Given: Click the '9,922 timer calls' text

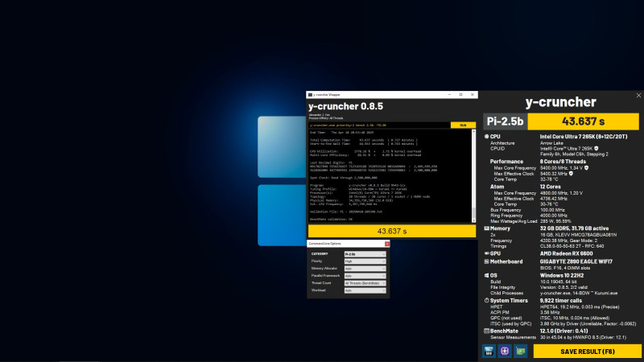Looking at the screenshot, I should pos(560,300).
